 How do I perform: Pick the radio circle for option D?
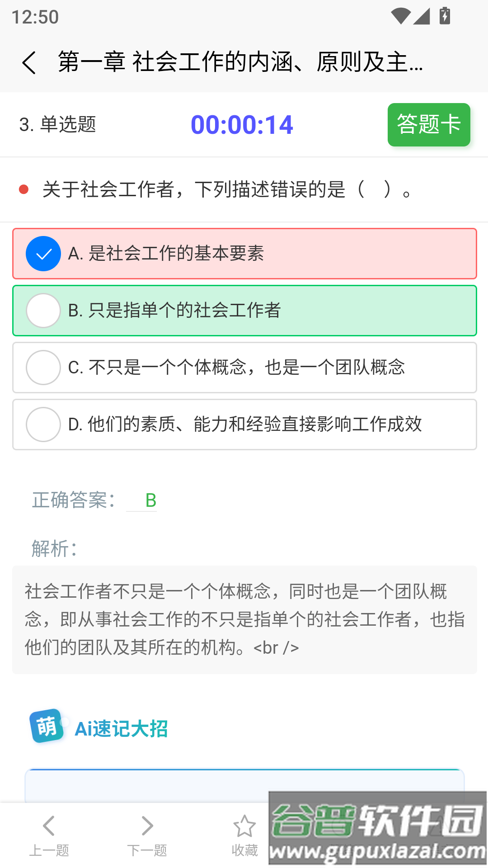[x=43, y=425]
